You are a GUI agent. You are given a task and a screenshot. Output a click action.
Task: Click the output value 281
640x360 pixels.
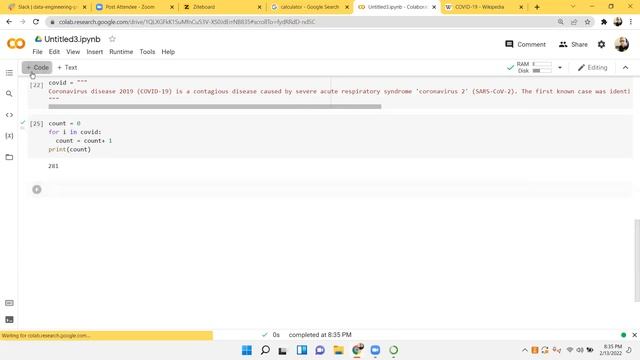point(53,166)
